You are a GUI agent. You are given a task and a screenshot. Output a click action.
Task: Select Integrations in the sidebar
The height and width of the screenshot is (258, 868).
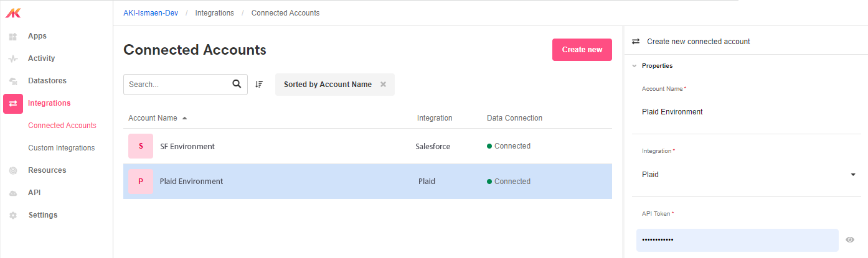click(x=49, y=103)
